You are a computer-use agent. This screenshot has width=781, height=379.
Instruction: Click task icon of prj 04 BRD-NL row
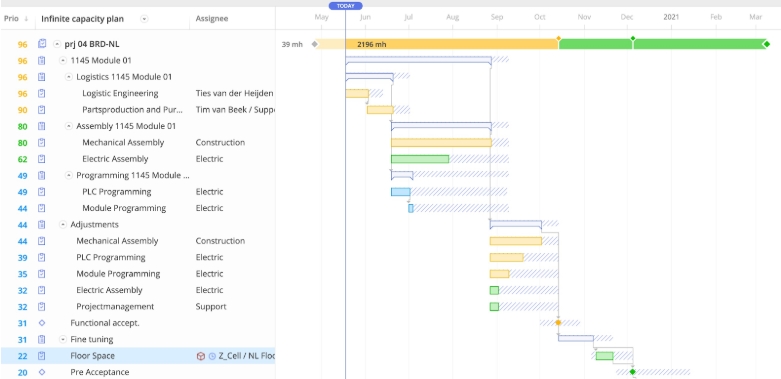click(x=42, y=44)
